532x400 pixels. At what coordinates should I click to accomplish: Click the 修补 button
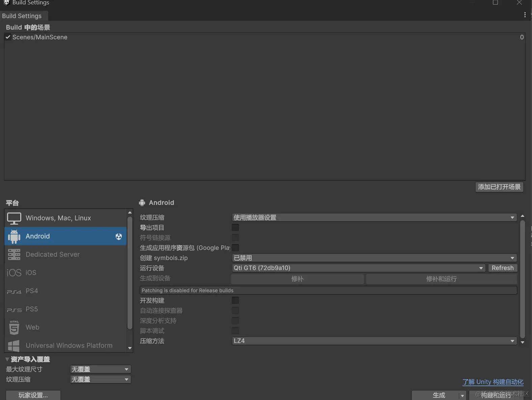297,279
